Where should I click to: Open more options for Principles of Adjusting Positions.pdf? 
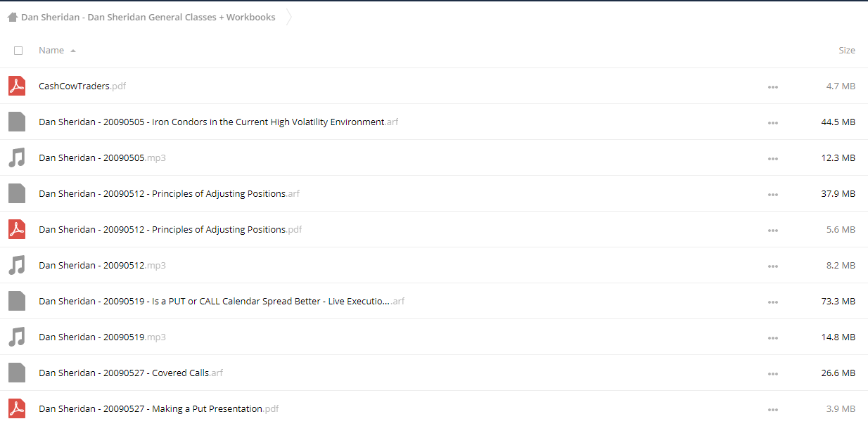click(x=773, y=231)
